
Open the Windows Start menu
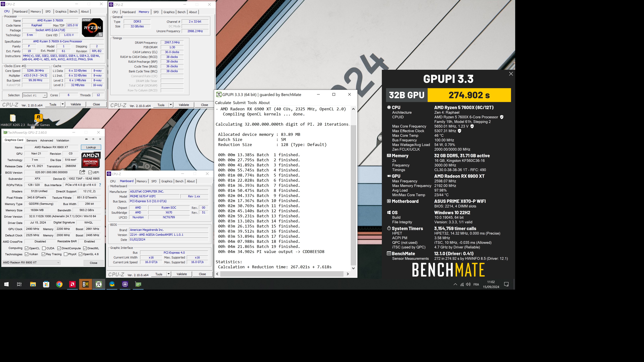point(6,284)
